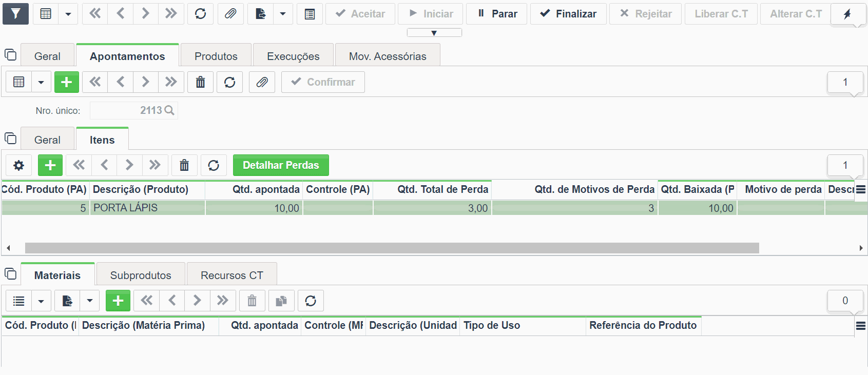Click the Rejeitar button

pos(646,14)
